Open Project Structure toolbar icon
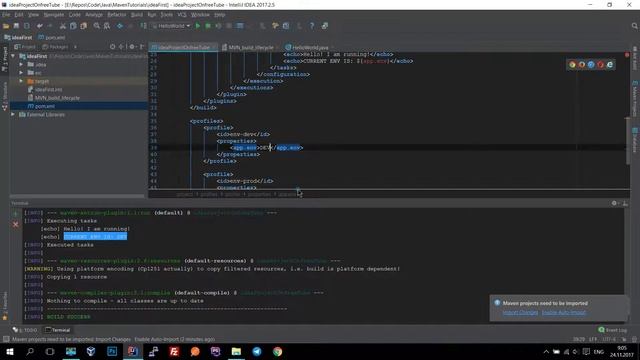This screenshot has height=360, width=640. pyautogui.click(x=286, y=26)
